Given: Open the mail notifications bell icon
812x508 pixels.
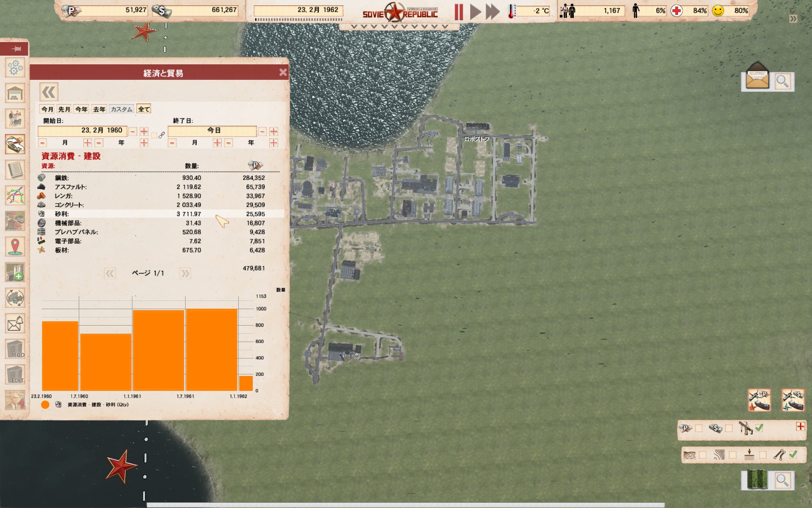Looking at the screenshot, I should click(x=15, y=324).
